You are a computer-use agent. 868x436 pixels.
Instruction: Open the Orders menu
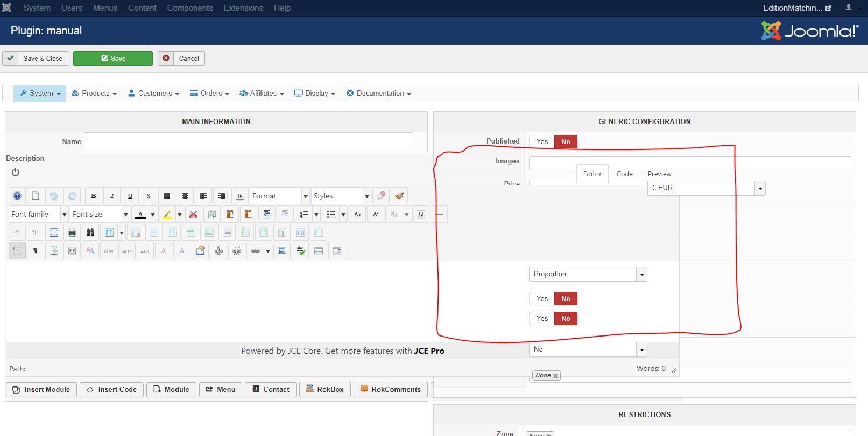209,93
